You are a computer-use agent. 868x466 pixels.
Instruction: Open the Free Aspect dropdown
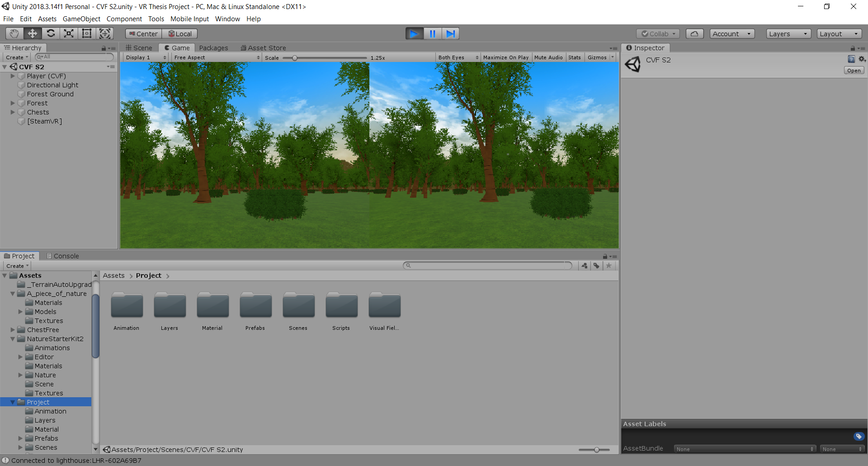click(x=217, y=57)
